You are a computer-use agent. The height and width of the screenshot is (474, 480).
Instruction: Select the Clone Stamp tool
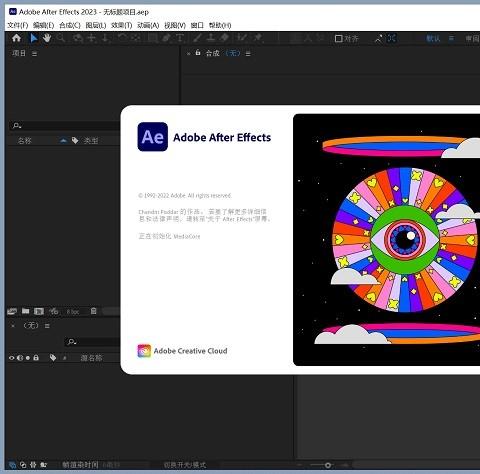[211, 38]
